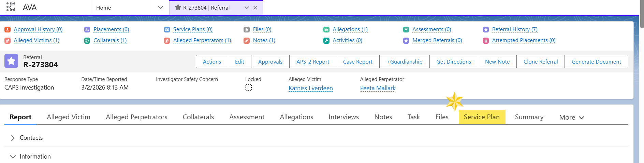Click the New Note button

click(x=497, y=62)
